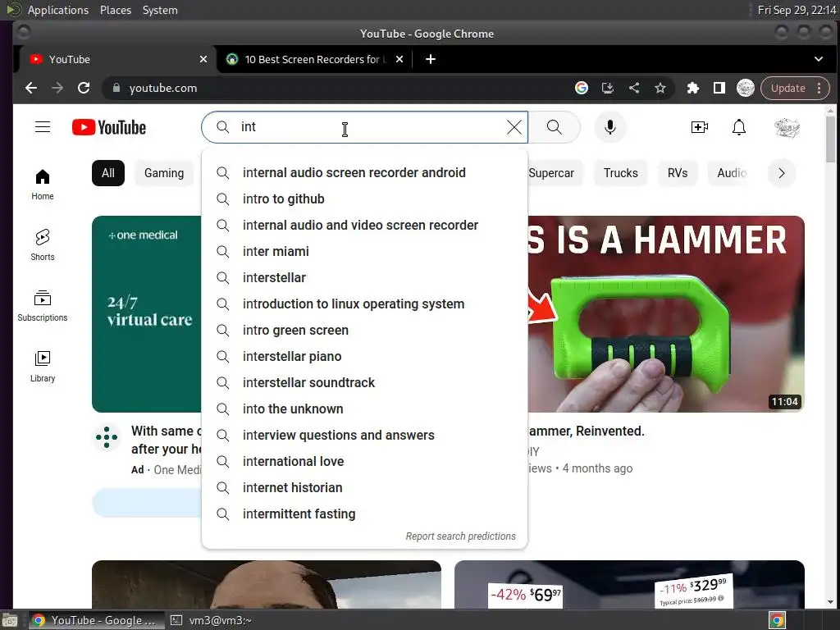
Task: Pick the into the unknown suggestion
Action: coord(364,409)
